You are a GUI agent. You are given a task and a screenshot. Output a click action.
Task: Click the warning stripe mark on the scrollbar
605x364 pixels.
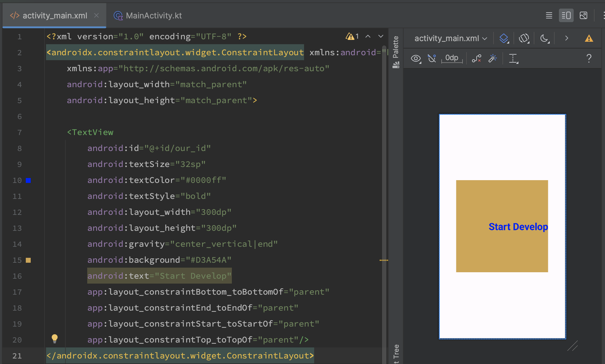click(x=384, y=260)
